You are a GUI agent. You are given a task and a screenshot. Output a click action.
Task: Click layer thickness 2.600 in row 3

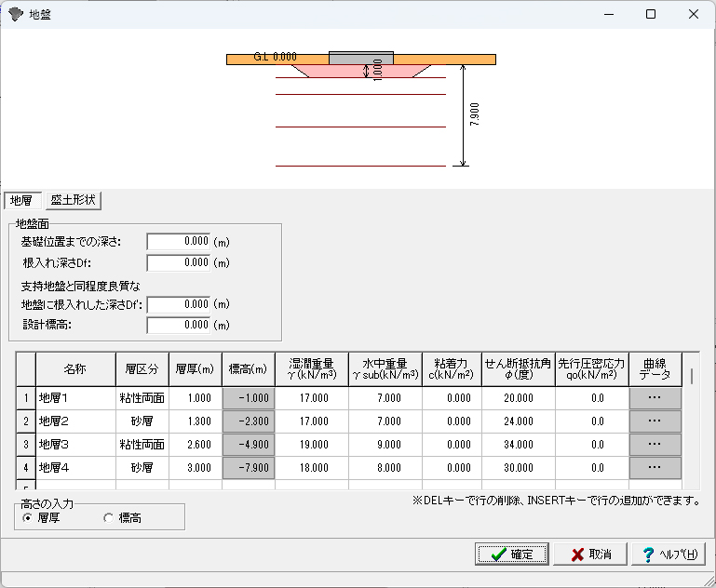[196, 445]
